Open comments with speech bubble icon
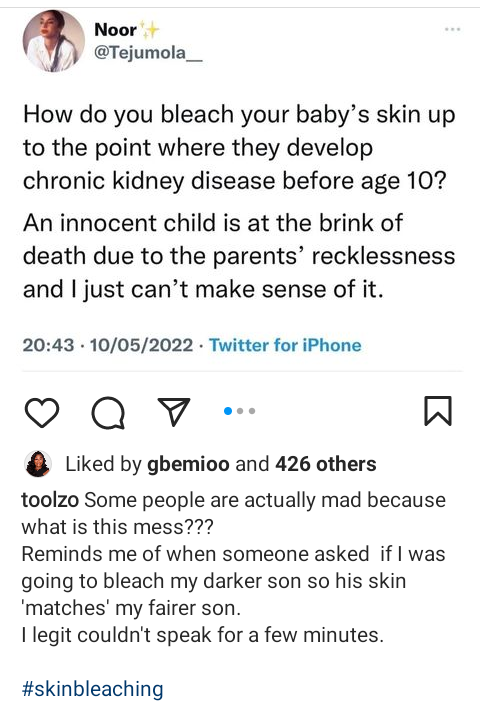The height and width of the screenshot is (707, 480). [108, 412]
